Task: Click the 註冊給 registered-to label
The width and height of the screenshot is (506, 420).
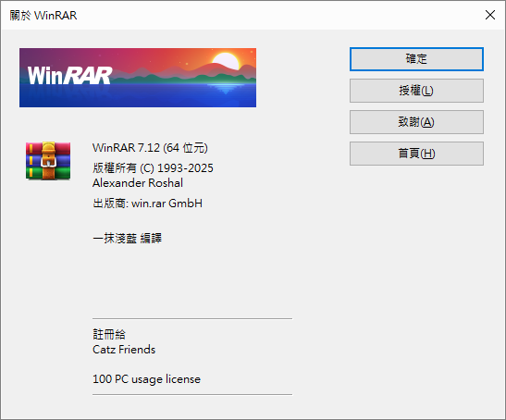Action: [109, 334]
